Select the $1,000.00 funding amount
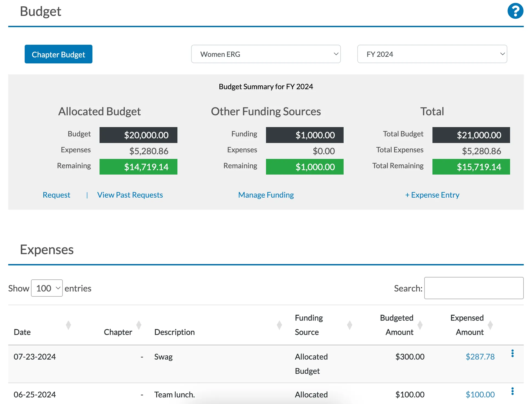Screen dimensions: 532x404 [x=305, y=135]
